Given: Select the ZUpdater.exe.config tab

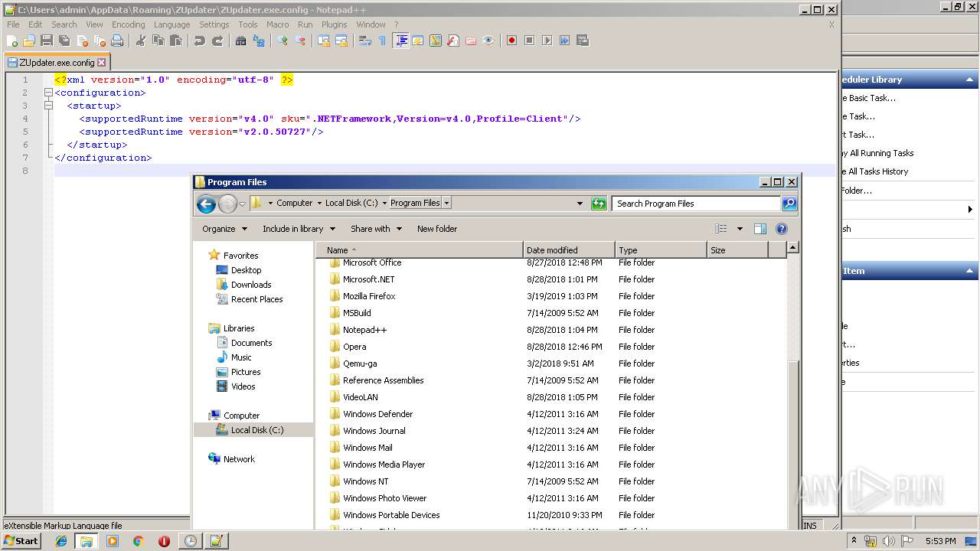Looking at the screenshot, I should coord(57,63).
